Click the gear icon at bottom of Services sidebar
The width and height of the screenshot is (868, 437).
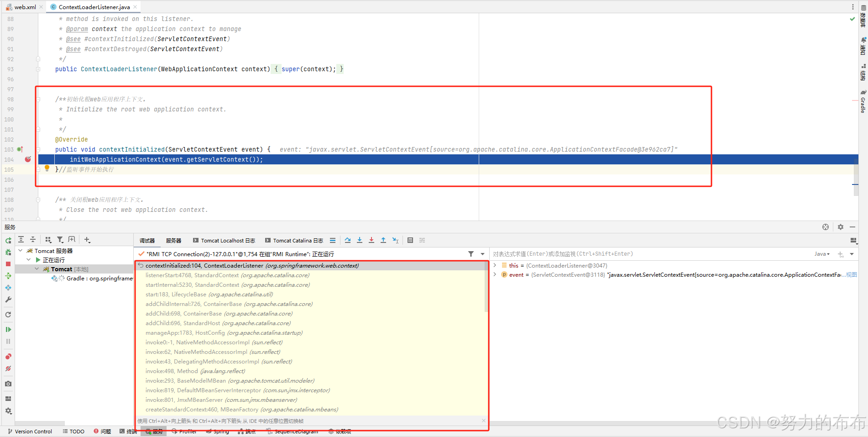[8, 411]
